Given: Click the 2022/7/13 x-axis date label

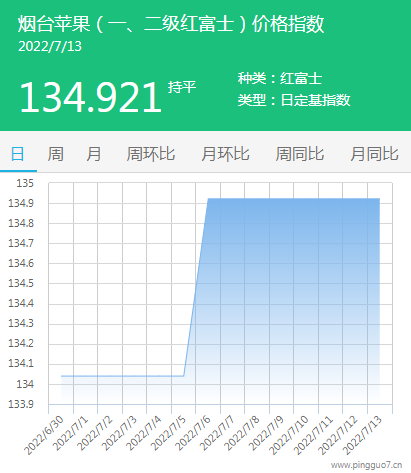Looking at the screenshot, I should 361,435.
